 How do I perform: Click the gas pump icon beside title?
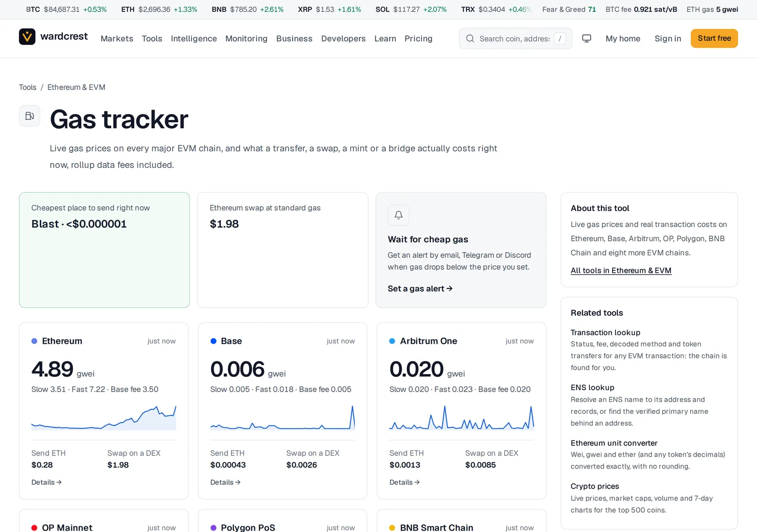[29, 116]
